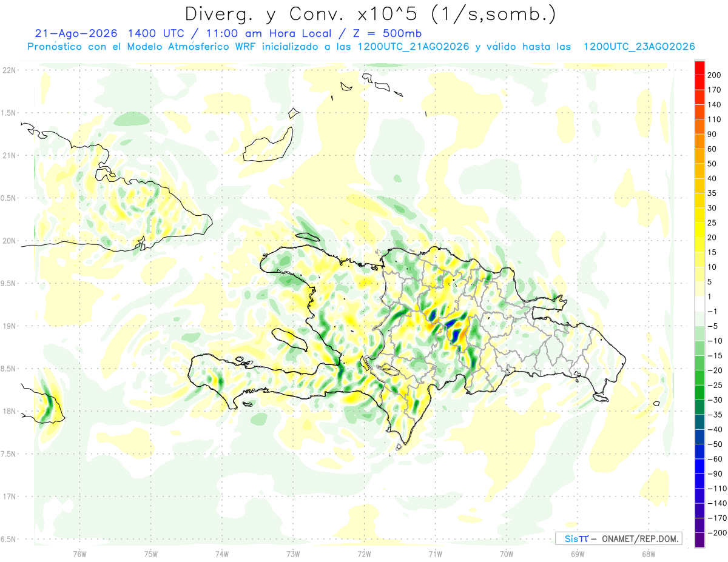Screen dimensions: 728x562
Task: Click the positive '40' colorbar value
Action: coord(712,178)
